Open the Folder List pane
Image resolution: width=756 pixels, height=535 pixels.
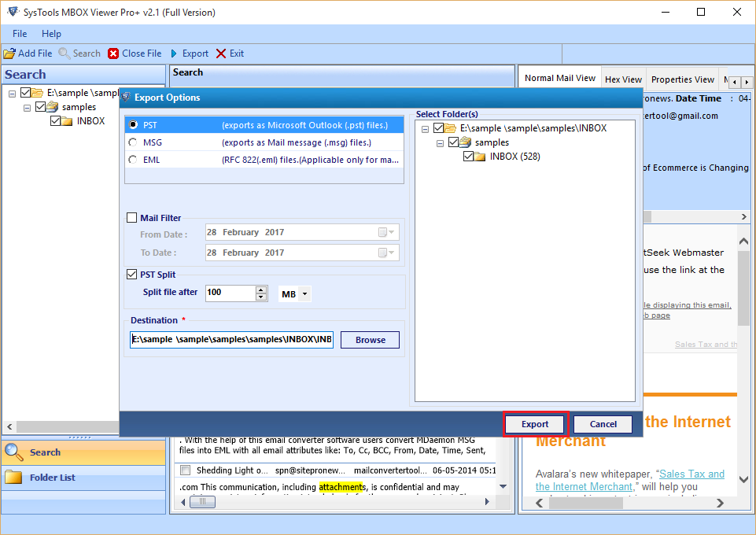coord(83,478)
